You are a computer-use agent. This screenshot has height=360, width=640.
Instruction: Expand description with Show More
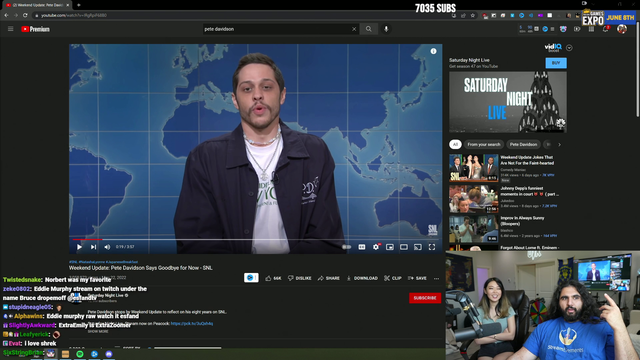pyautogui.click(x=98, y=331)
